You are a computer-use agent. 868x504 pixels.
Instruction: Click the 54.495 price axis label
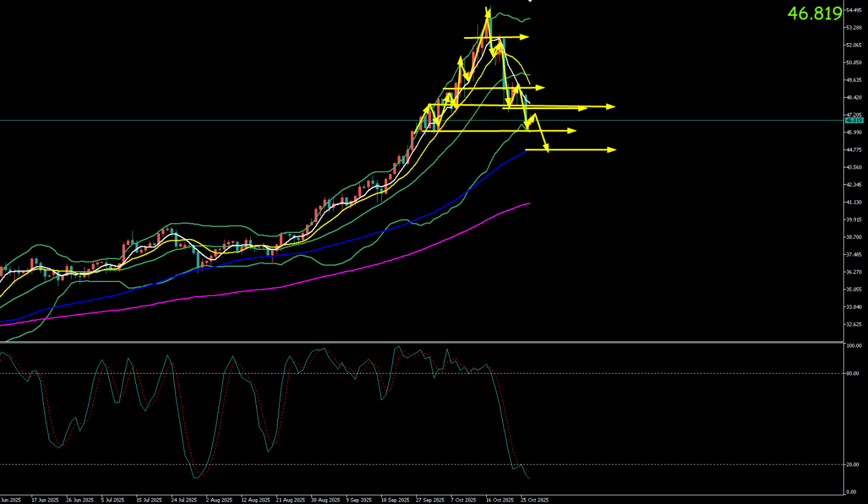(855, 10)
